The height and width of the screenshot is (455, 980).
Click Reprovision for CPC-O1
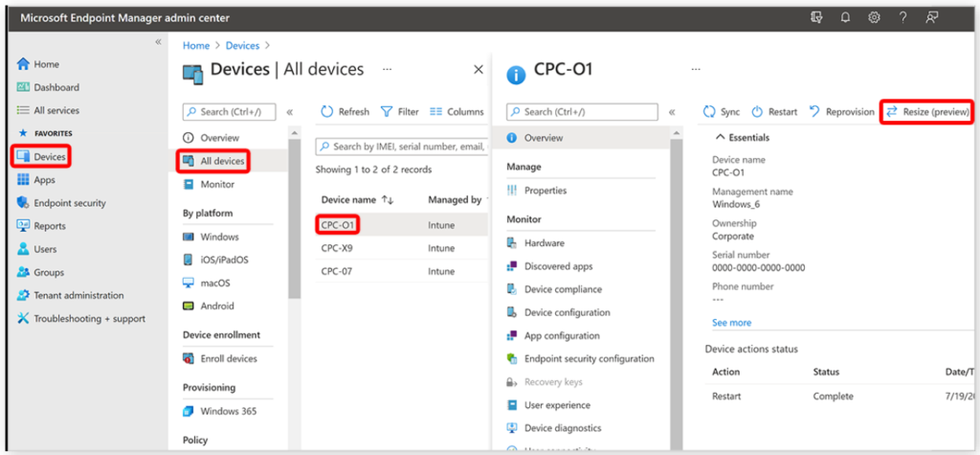(841, 112)
